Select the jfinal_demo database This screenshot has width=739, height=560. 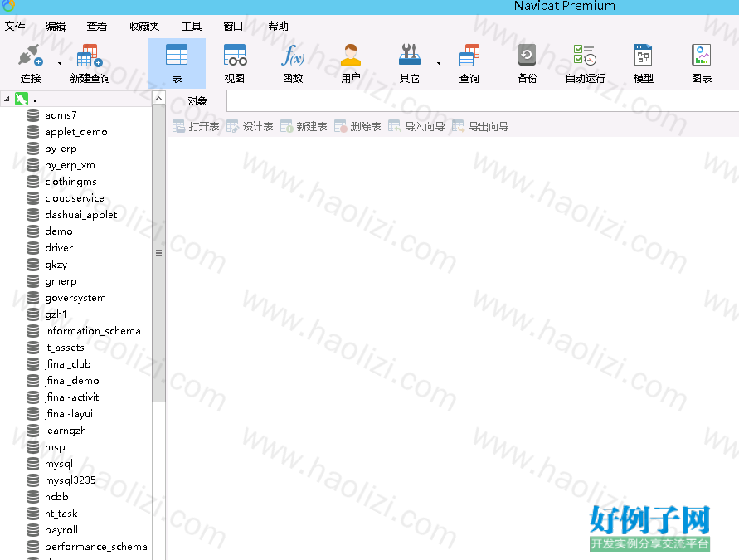71,381
